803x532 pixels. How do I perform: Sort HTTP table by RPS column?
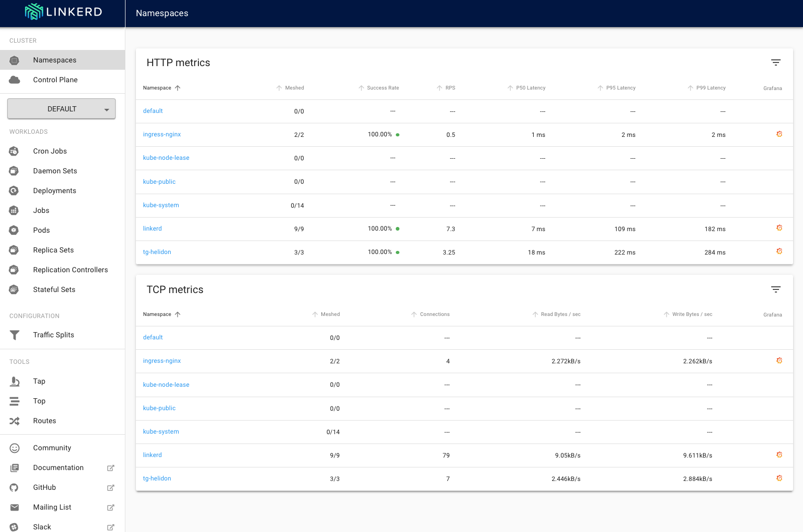[x=446, y=88]
